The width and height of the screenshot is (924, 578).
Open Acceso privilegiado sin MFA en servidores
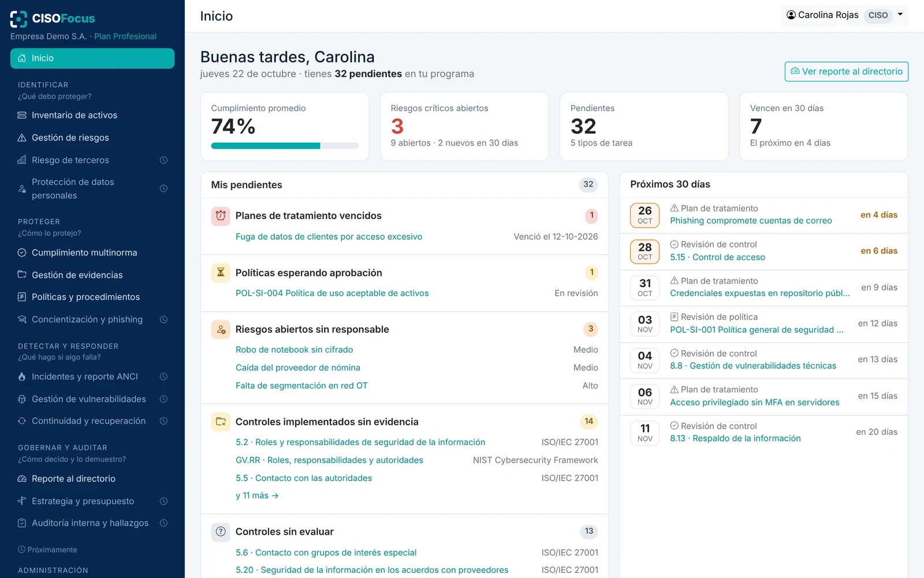point(755,403)
